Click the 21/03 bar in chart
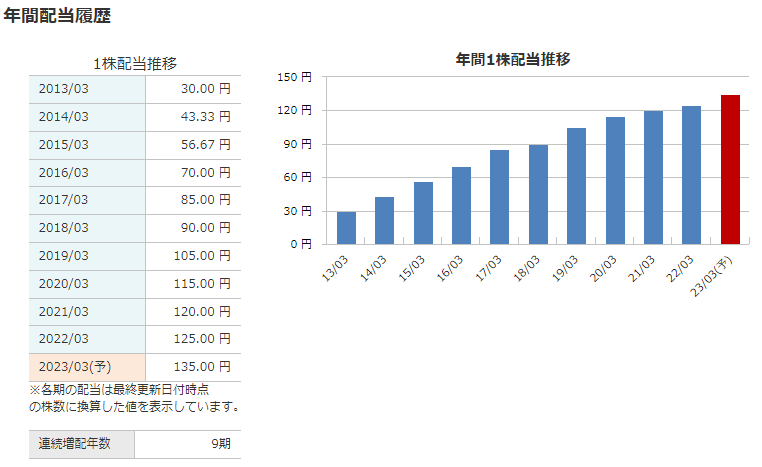762x467 pixels. click(x=653, y=178)
